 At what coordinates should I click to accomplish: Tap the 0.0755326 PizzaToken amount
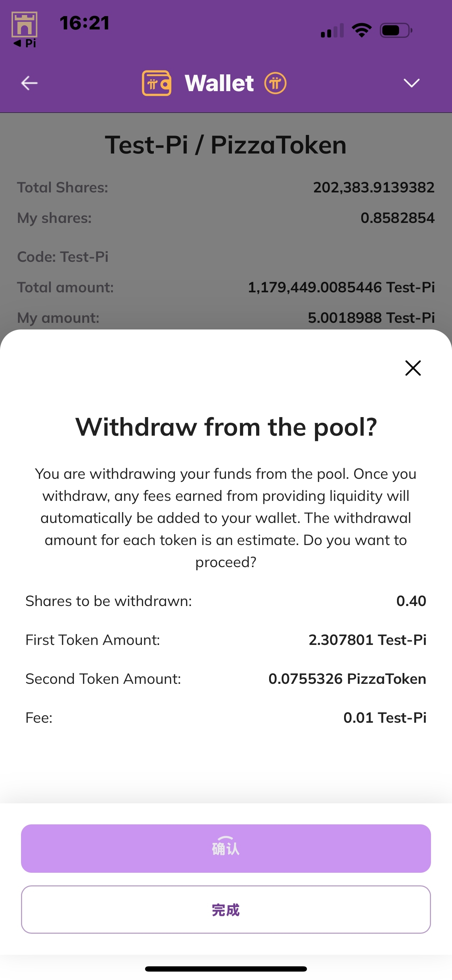347,679
